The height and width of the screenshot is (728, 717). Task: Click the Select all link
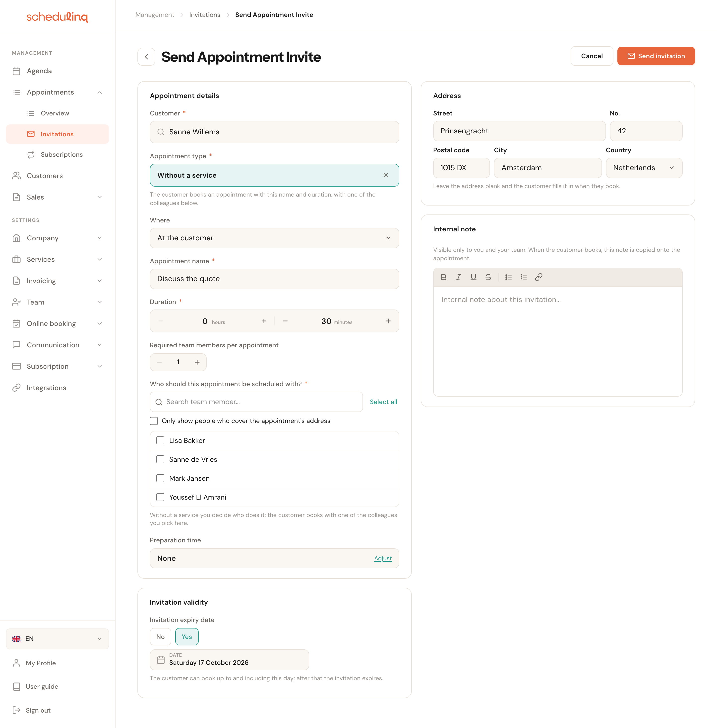coord(383,402)
